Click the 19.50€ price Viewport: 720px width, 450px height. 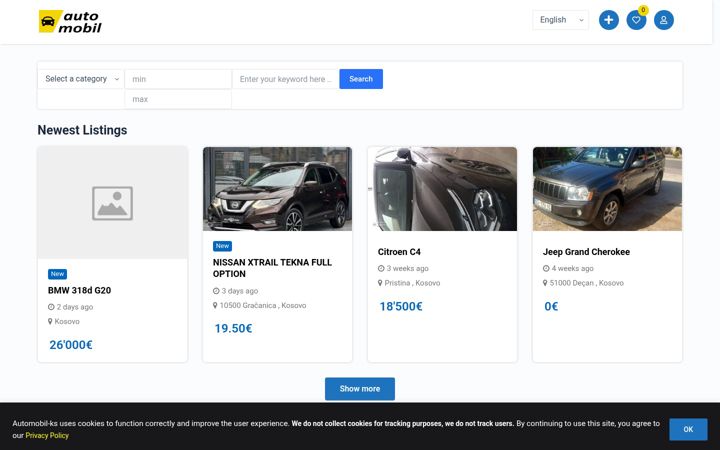click(233, 328)
